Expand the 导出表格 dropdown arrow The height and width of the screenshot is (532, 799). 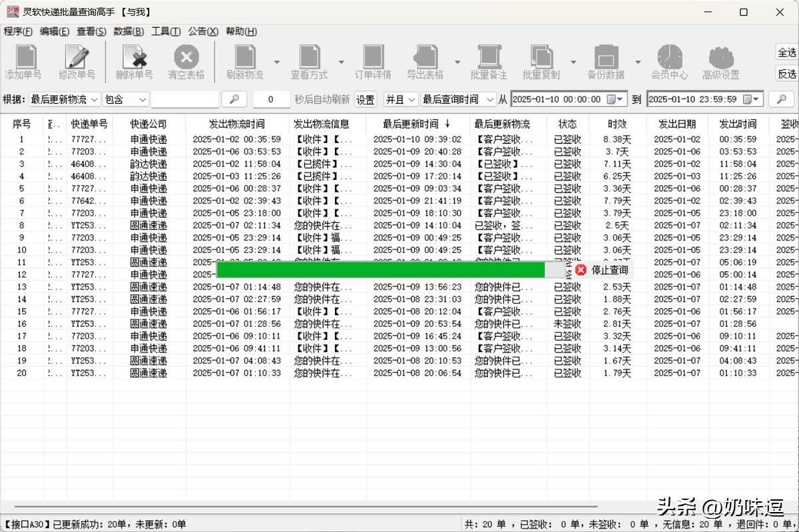click(x=457, y=62)
